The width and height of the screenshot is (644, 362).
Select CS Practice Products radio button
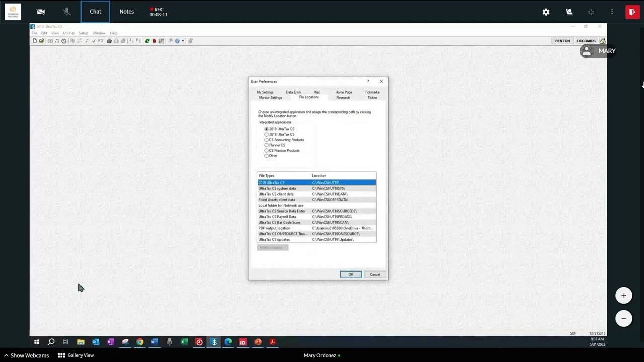267,150
